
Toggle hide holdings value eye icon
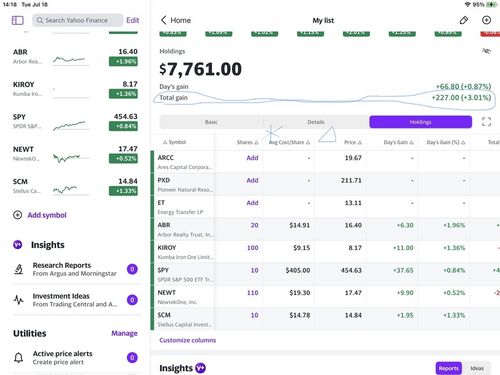[x=486, y=51]
